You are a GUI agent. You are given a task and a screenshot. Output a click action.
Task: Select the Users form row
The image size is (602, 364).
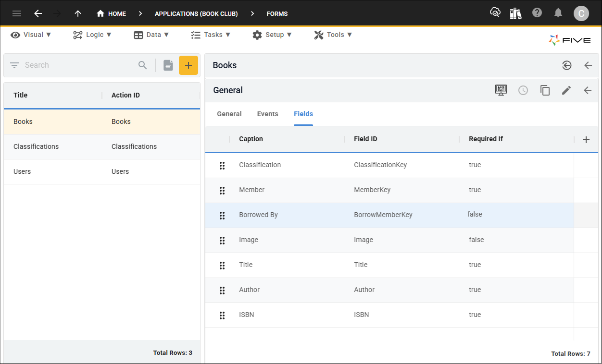[102, 171]
